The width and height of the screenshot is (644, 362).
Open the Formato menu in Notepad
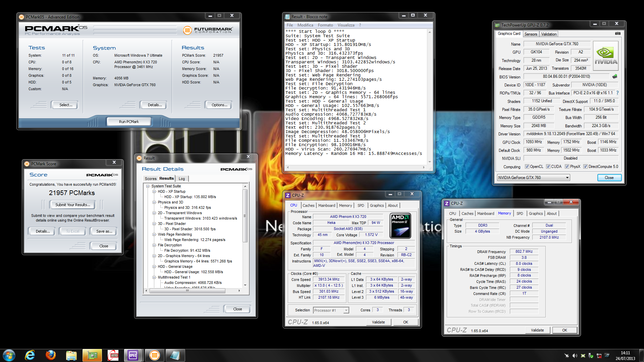tap(325, 25)
